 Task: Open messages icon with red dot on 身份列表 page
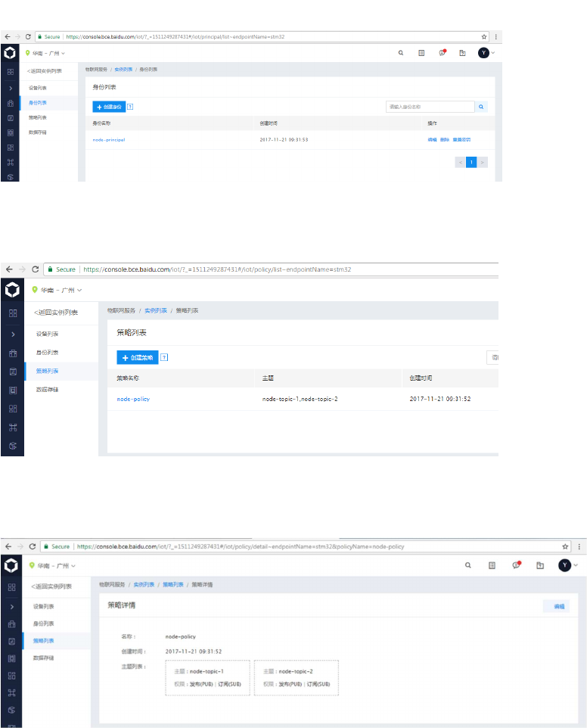pyautogui.click(x=443, y=52)
